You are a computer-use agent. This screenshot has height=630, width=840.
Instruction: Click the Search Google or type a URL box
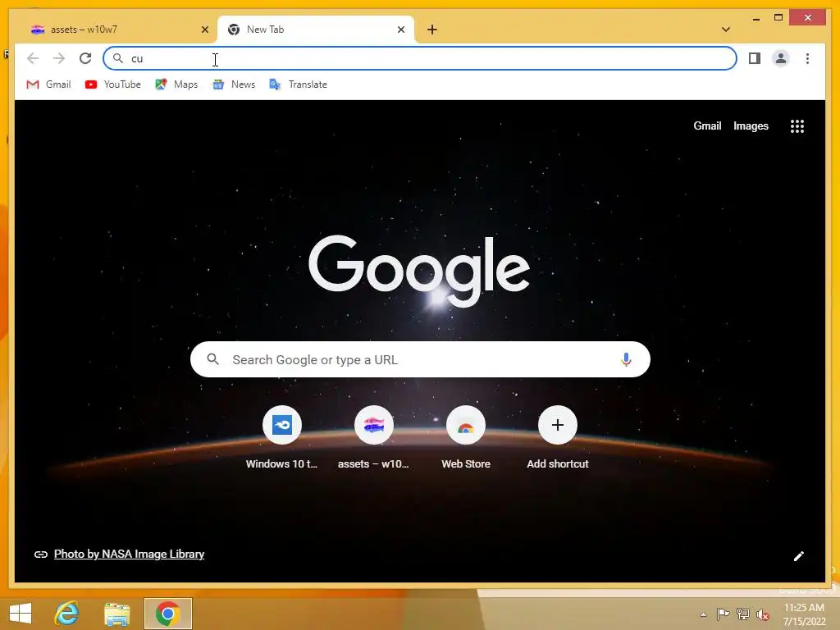[x=420, y=359]
